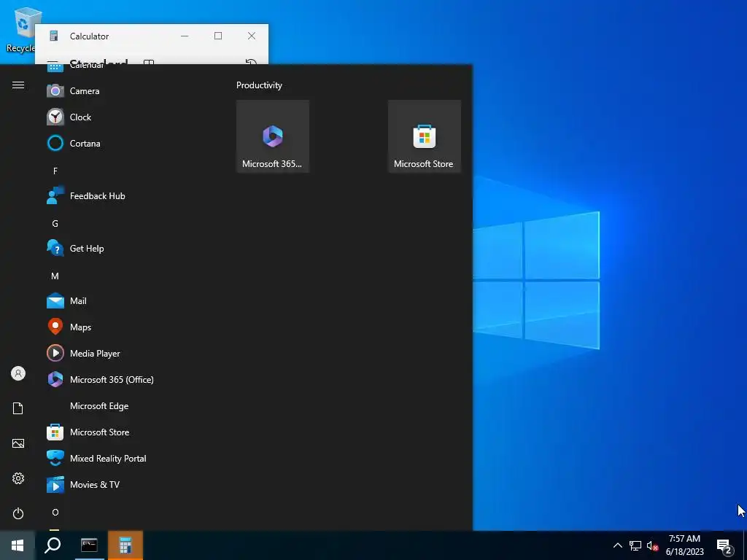Open the Feedback Hub icon
The image size is (747, 560).
[x=55, y=195]
